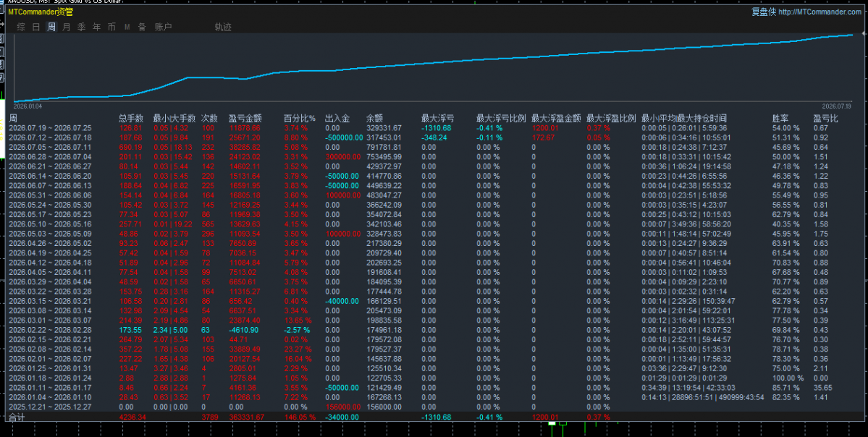Open the http://MTCommander.com link
Screen dimensions: 868x437
click(x=819, y=12)
